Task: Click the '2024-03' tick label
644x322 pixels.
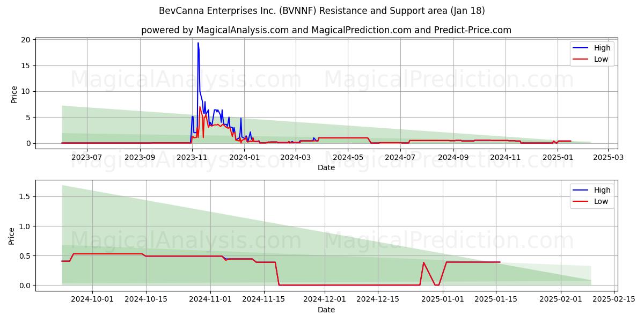Action: coord(296,157)
